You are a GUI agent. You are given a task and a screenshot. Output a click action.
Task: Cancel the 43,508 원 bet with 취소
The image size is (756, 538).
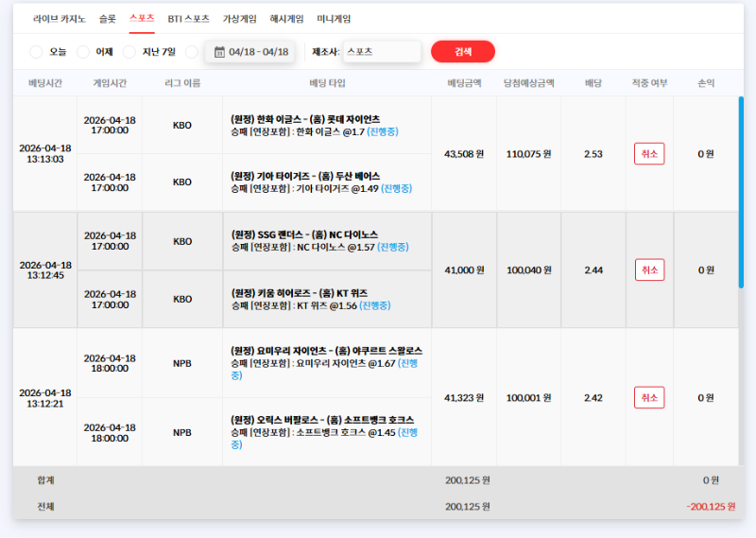(649, 154)
